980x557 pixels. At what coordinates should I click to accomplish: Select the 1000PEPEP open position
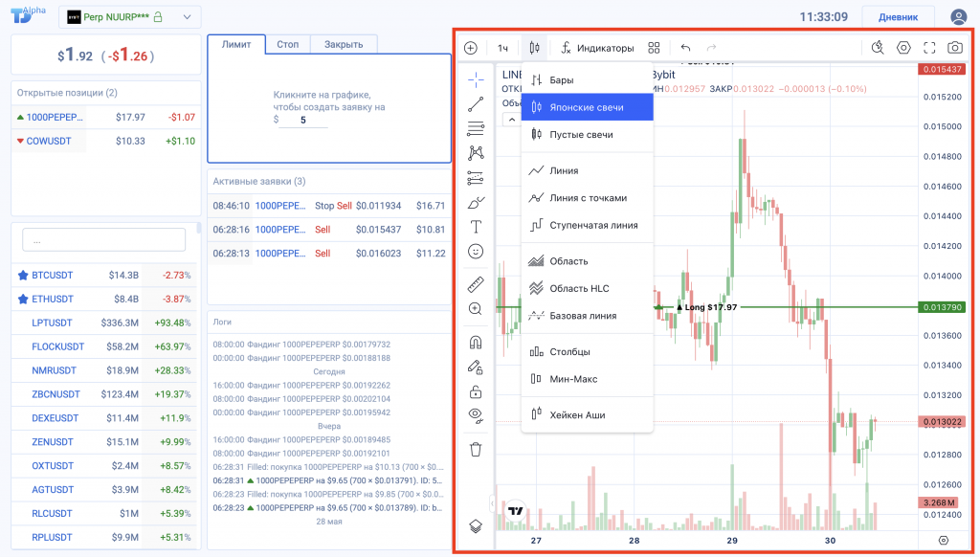(x=105, y=117)
